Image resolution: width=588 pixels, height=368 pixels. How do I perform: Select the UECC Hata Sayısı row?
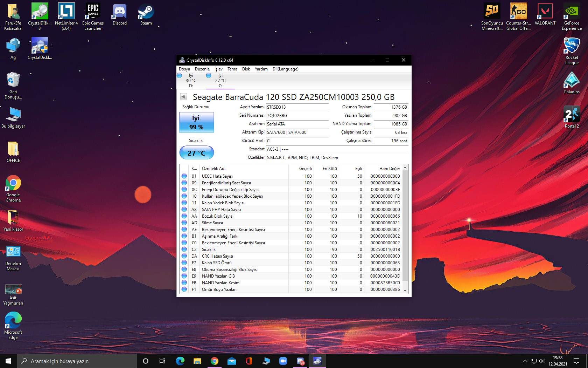coord(291,176)
